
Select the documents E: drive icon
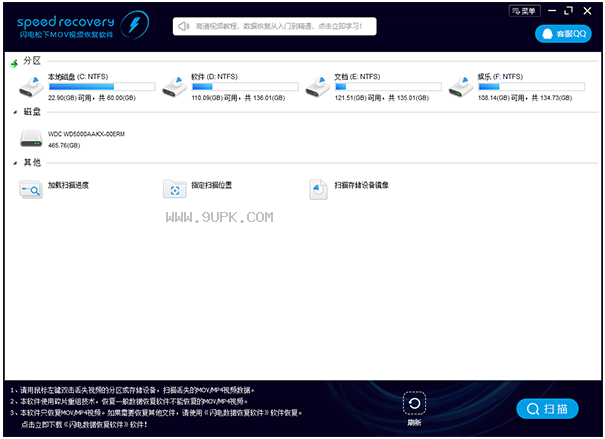[x=318, y=87]
